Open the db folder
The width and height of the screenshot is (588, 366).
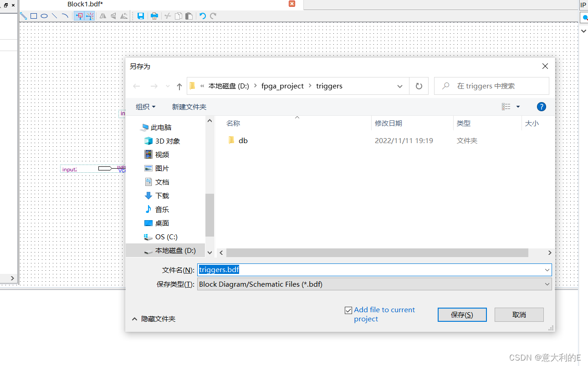[x=243, y=140]
